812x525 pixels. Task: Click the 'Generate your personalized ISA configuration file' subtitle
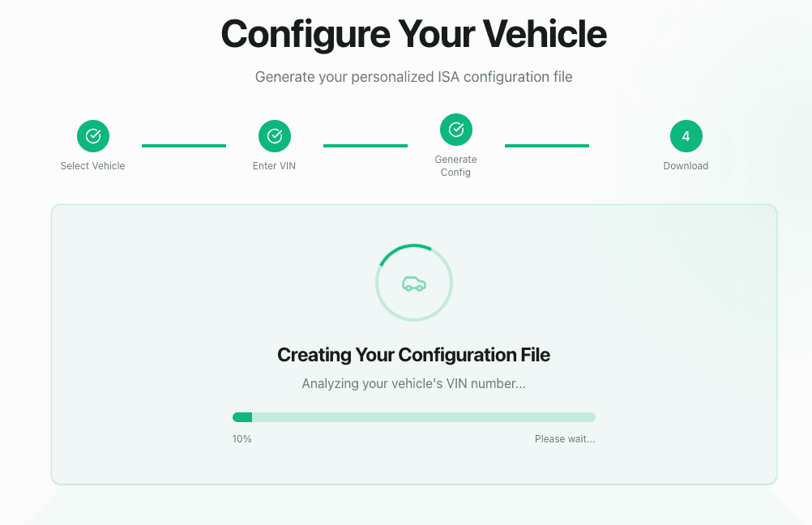pyautogui.click(x=414, y=77)
